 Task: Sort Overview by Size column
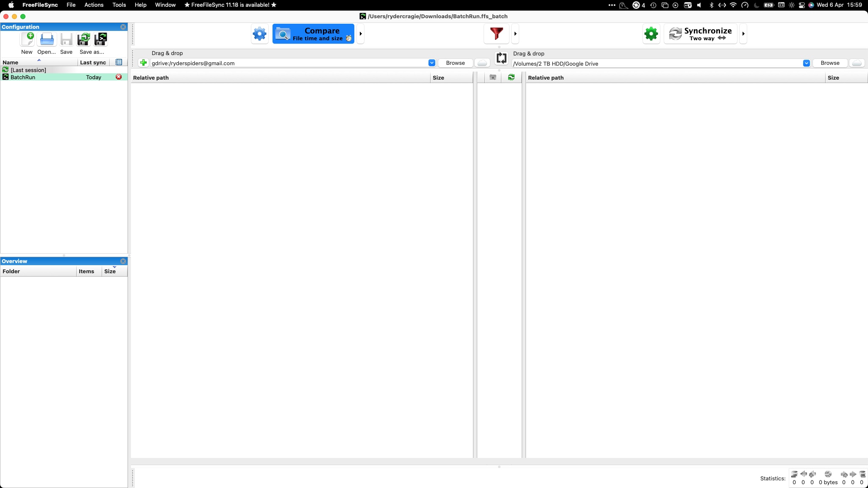(x=114, y=272)
